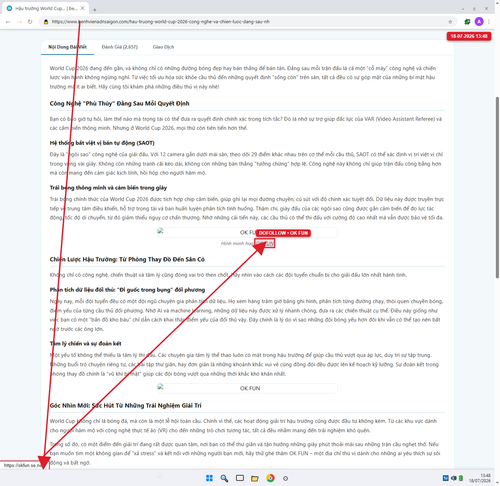Image resolution: width=500 pixels, height=486 pixels.
Task: Click the OK FUN caption link
Action: [265, 243]
